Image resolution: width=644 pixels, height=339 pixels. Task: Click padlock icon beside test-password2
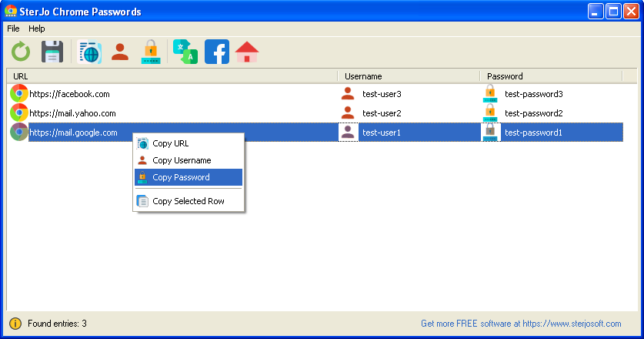pos(490,112)
